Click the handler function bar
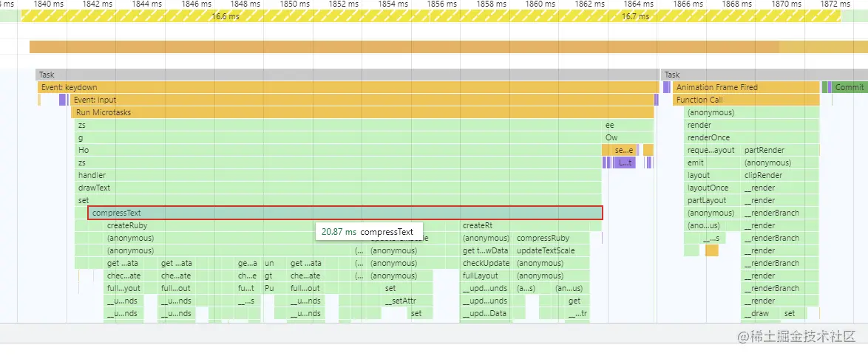This screenshot has width=868, height=356. (338, 175)
